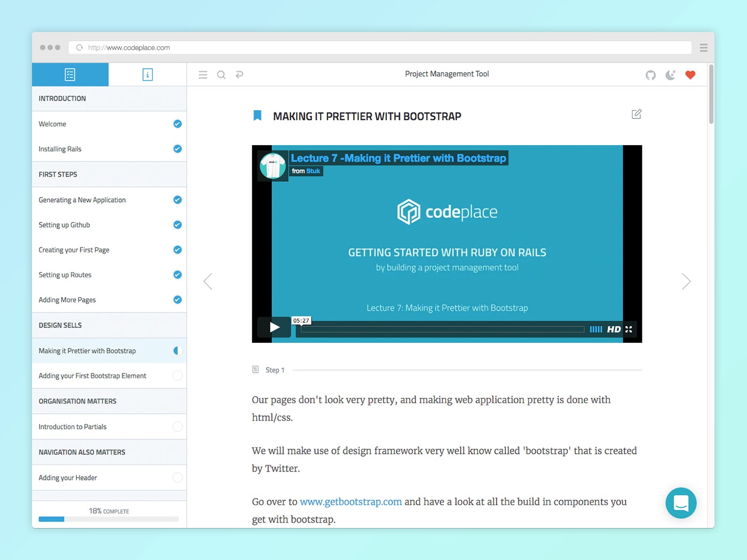Click the INTRODUCTION section header
Image resolution: width=747 pixels, height=560 pixels.
109,99
